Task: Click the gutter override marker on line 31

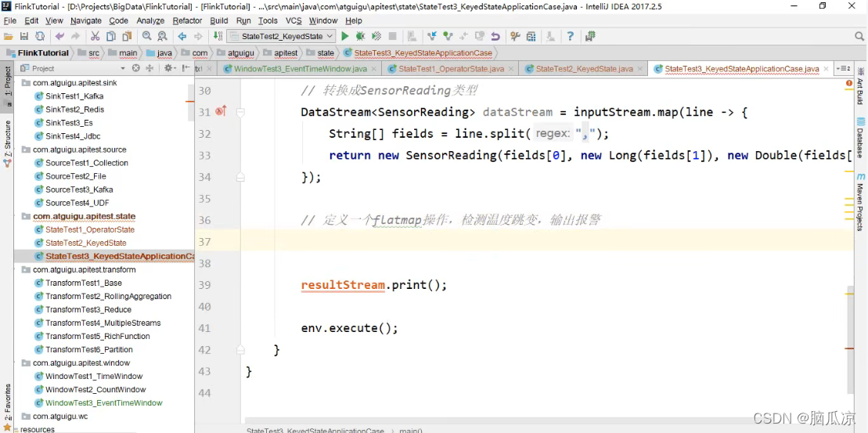Action: (x=221, y=111)
